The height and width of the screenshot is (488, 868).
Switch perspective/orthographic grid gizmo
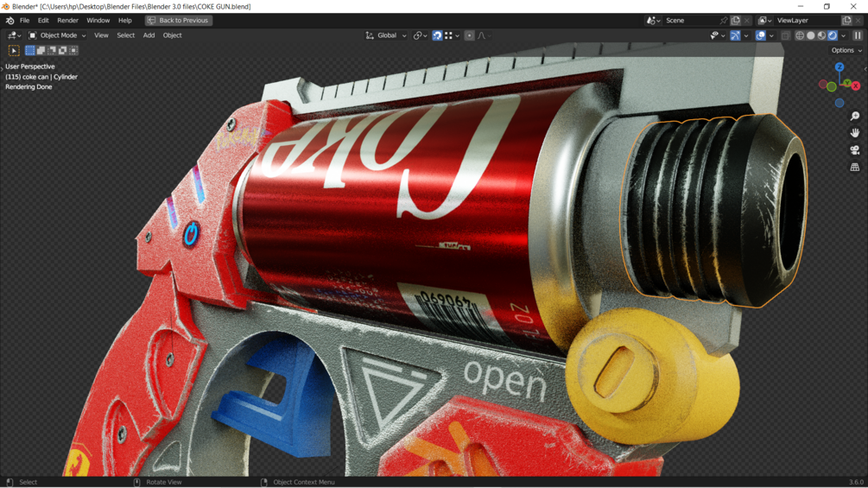click(x=855, y=167)
